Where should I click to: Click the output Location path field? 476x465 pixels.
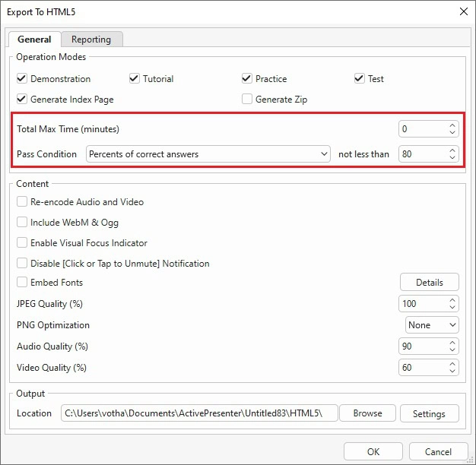(199, 413)
